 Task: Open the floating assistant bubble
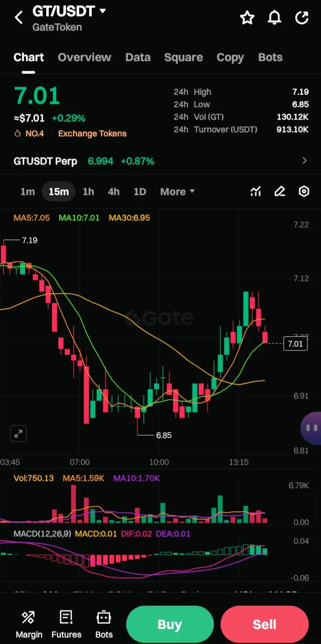coord(311,428)
